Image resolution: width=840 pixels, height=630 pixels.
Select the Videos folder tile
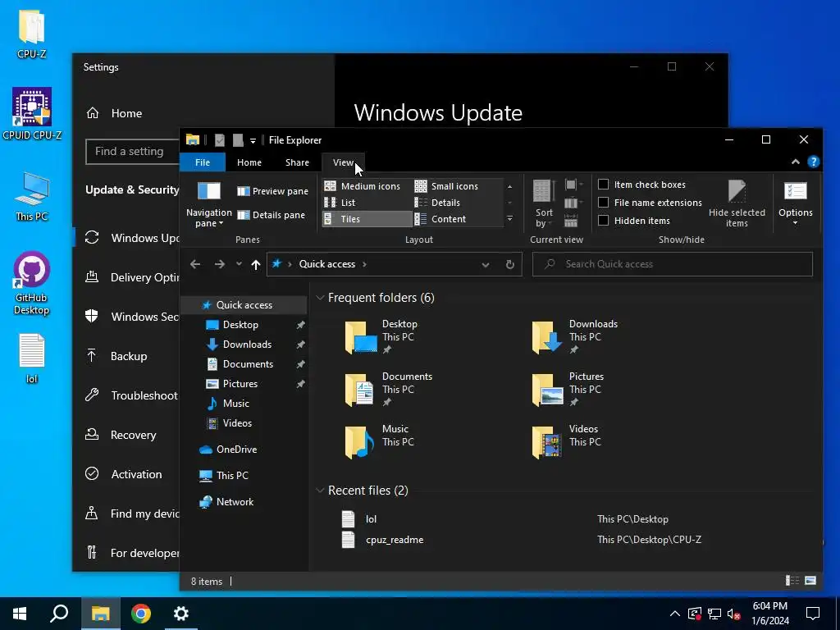pyautogui.click(x=566, y=441)
